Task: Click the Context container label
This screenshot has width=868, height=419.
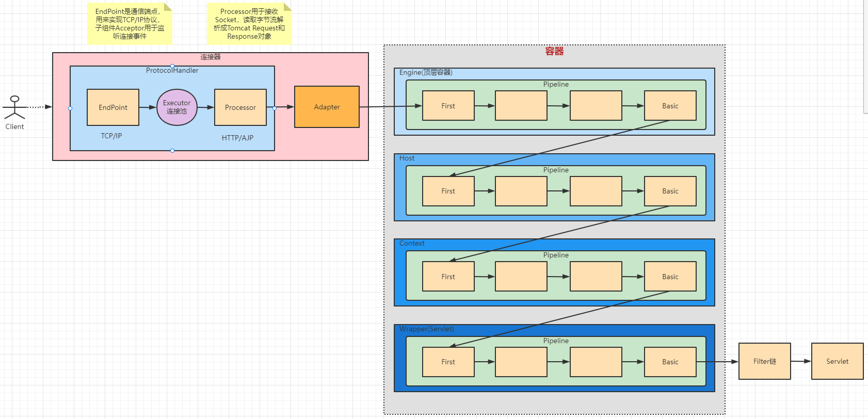Action: tap(412, 243)
